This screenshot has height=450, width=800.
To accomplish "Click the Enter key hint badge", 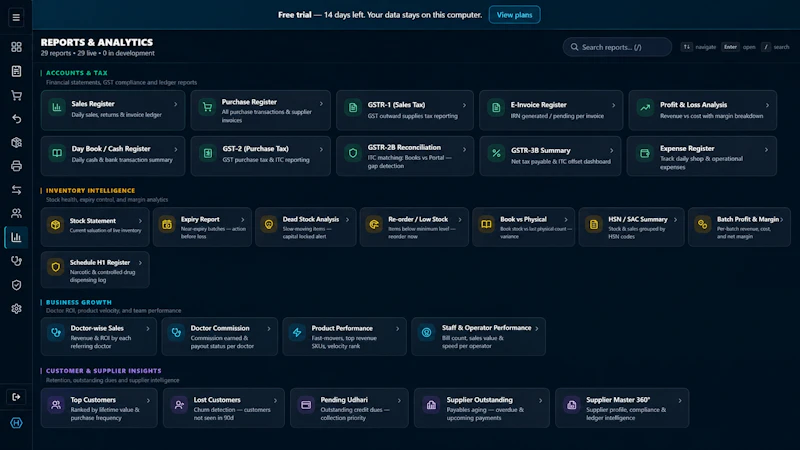I will tap(730, 47).
